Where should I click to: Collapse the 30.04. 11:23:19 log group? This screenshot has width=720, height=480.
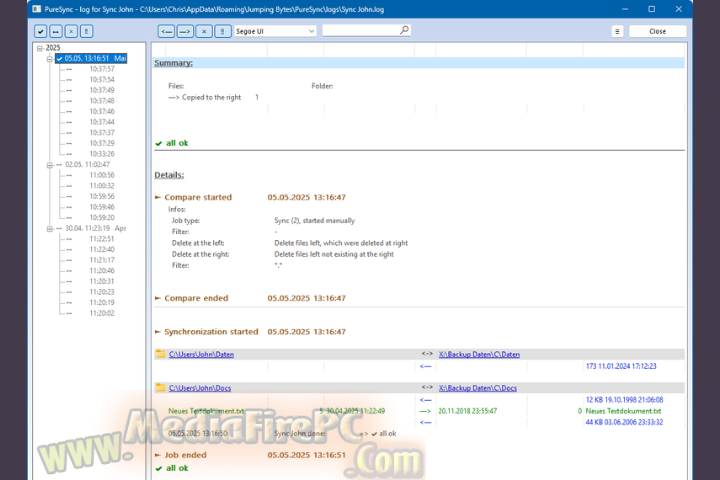50,229
